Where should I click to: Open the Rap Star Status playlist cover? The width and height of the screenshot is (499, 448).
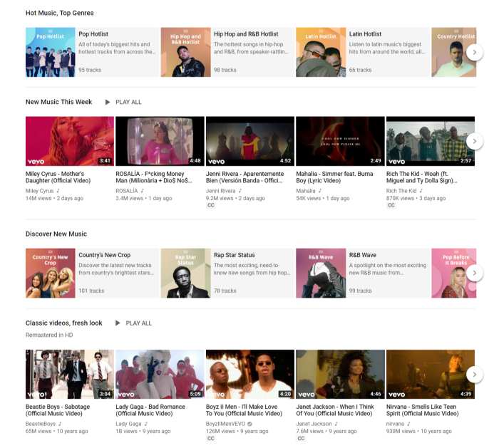coord(185,273)
